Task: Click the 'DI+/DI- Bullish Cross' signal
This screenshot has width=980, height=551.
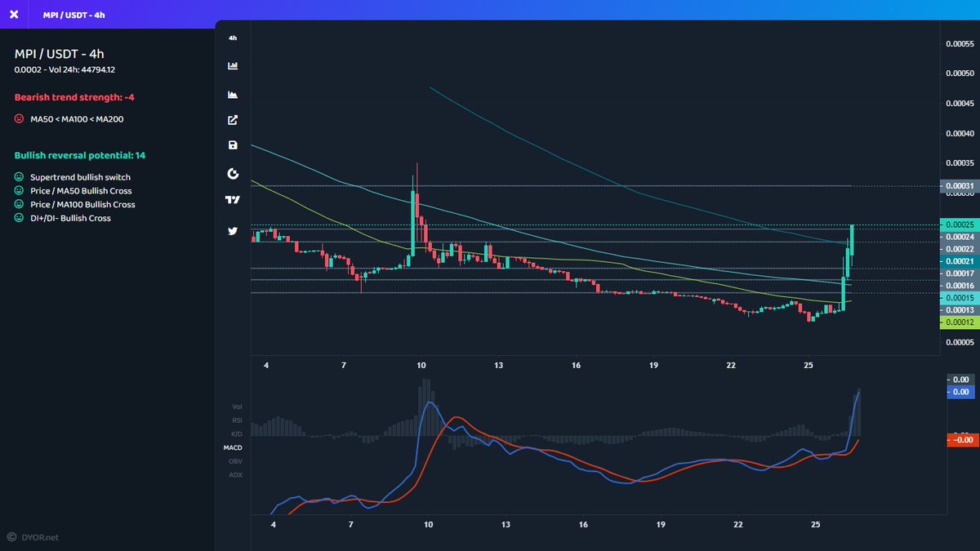Action: pos(70,218)
